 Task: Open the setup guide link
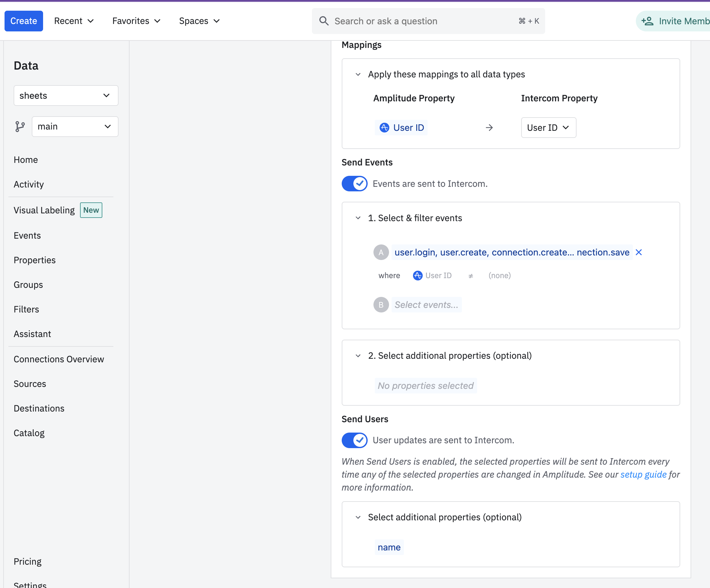click(643, 474)
